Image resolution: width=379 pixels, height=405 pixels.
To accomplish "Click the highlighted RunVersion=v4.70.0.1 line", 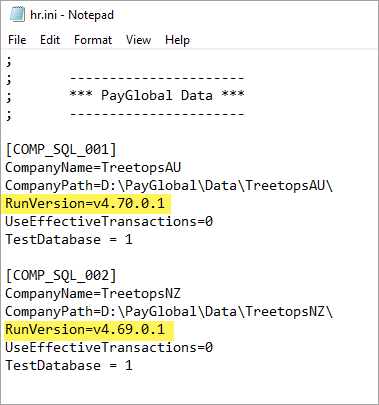I will point(85,203).
